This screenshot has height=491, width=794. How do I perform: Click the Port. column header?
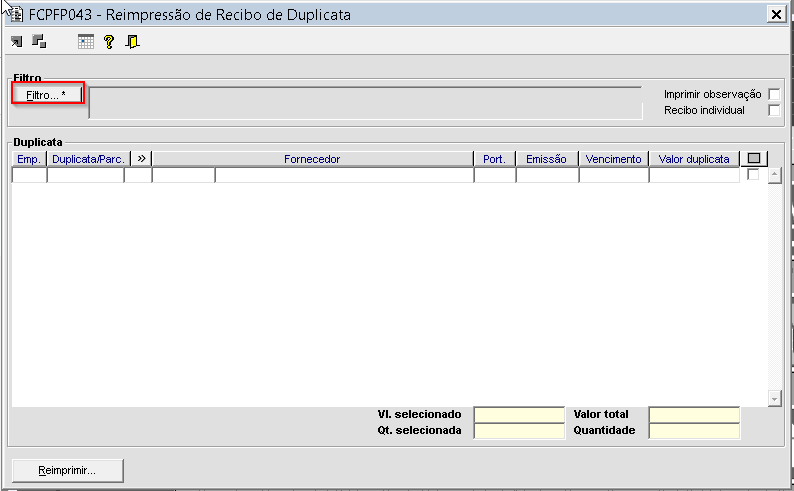coord(494,159)
